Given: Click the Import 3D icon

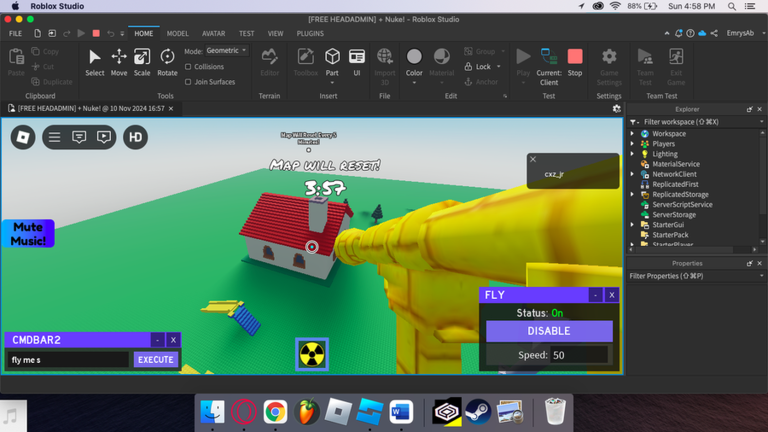Looking at the screenshot, I should point(384,56).
